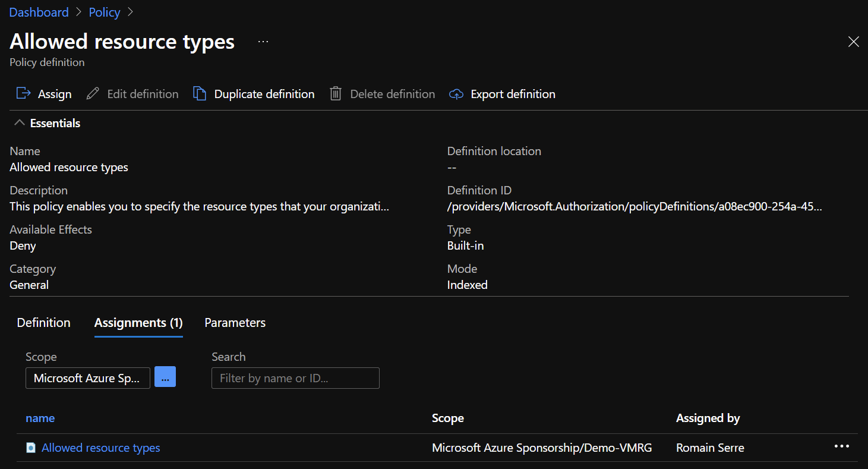The image size is (868, 469).
Task: Open the Allowed resource types assignment link
Action: pyautogui.click(x=101, y=448)
